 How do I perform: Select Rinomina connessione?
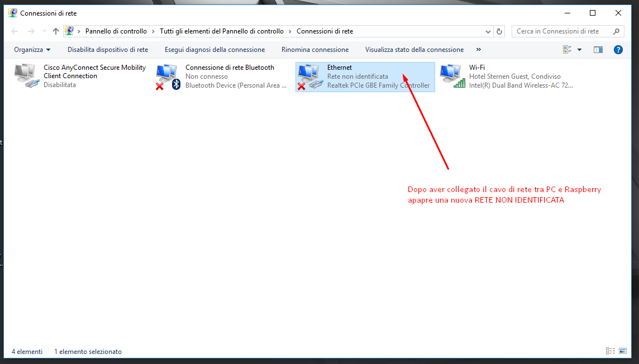click(x=315, y=50)
